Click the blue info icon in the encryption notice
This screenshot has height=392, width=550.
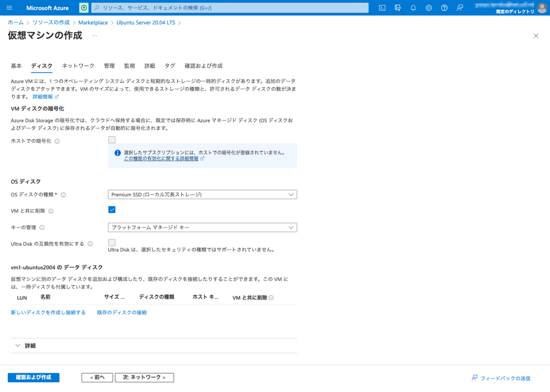(117, 153)
